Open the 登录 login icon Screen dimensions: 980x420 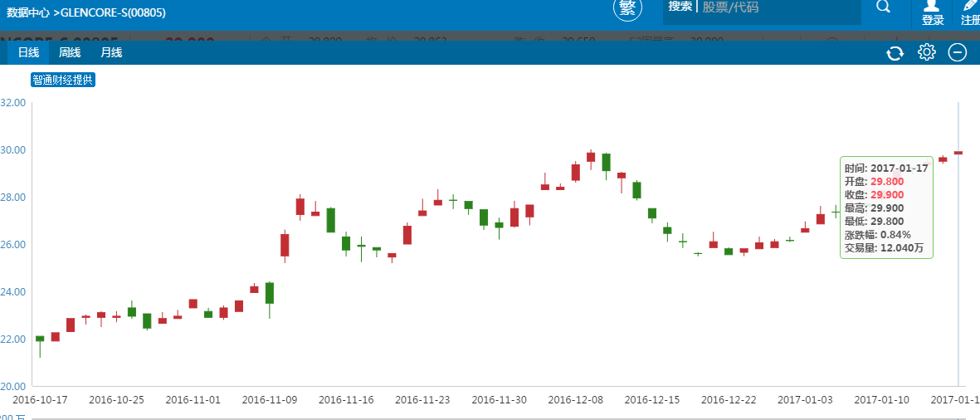click(x=933, y=12)
